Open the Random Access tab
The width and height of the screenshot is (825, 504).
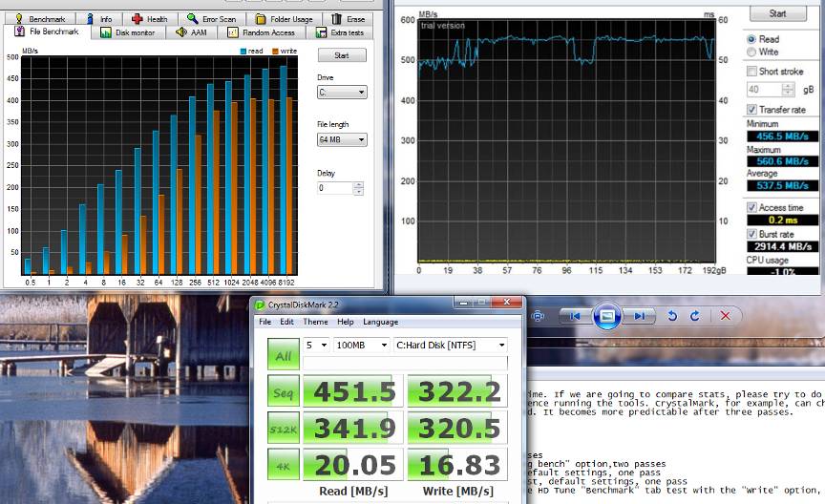262,32
